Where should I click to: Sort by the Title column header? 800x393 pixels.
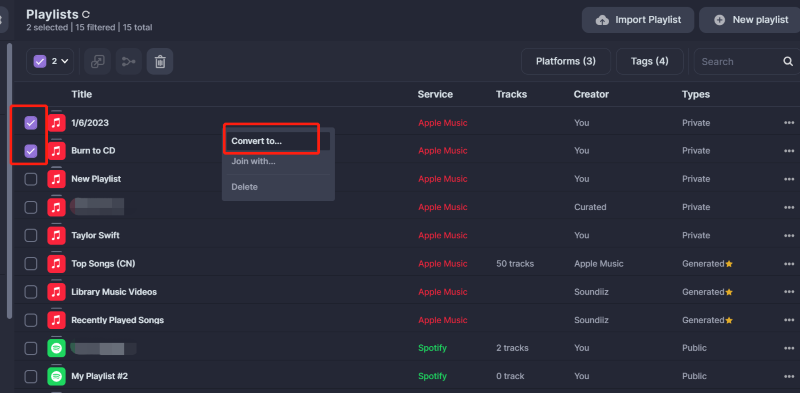point(82,94)
